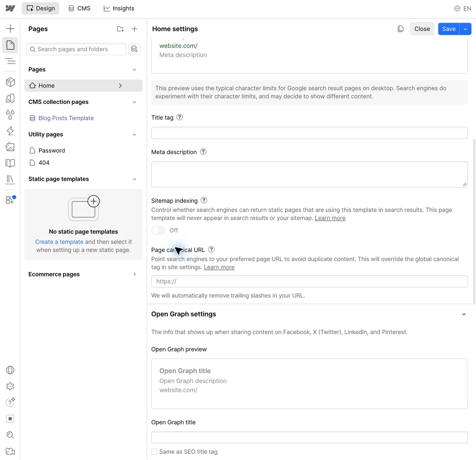The height and width of the screenshot is (460, 476).
Task: Click the Create a template link
Action: coord(59,242)
